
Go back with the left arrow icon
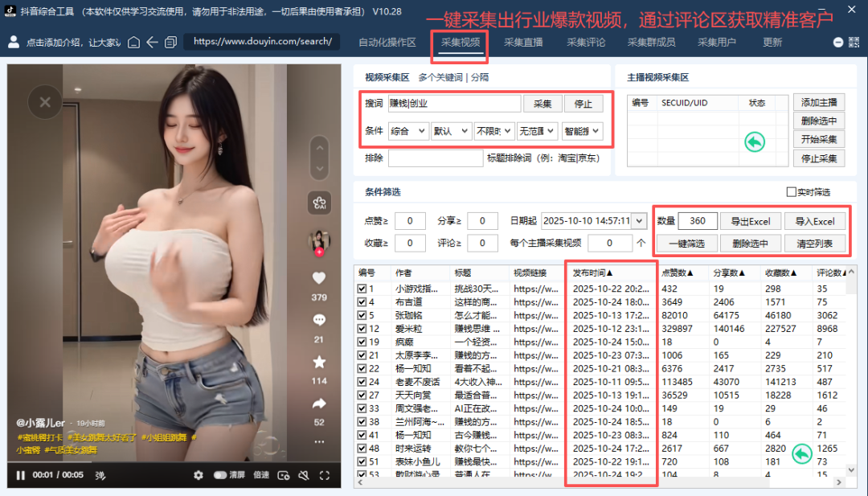(x=152, y=42)
